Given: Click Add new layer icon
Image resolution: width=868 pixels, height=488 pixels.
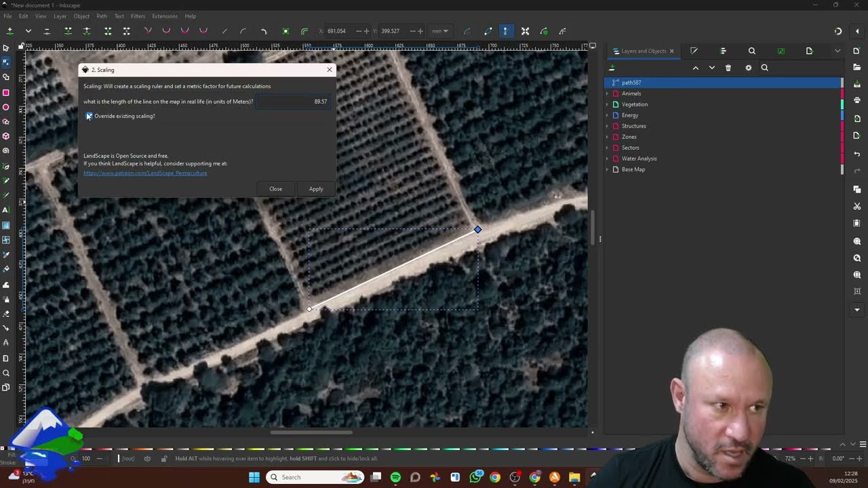Looking at the screenshot, I should click(612, 68).
